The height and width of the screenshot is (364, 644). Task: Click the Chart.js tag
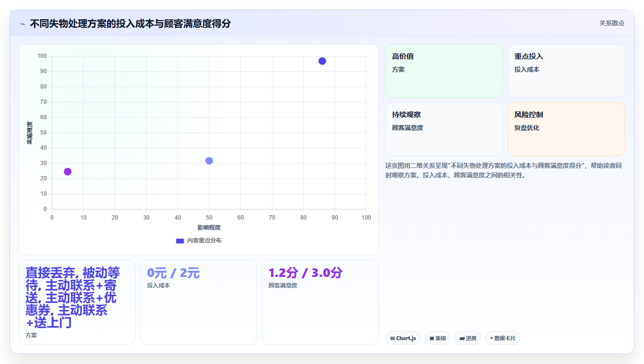(403, 338)
